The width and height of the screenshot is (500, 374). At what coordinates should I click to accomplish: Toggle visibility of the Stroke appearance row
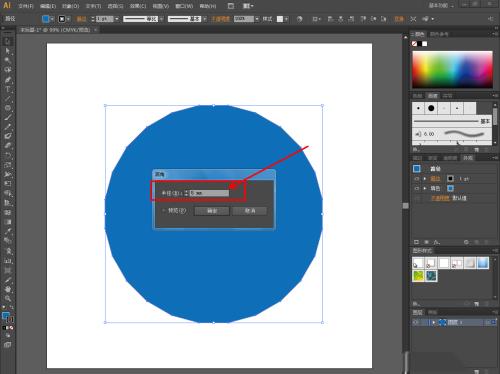pyautogui.click(x=417, y=179)
